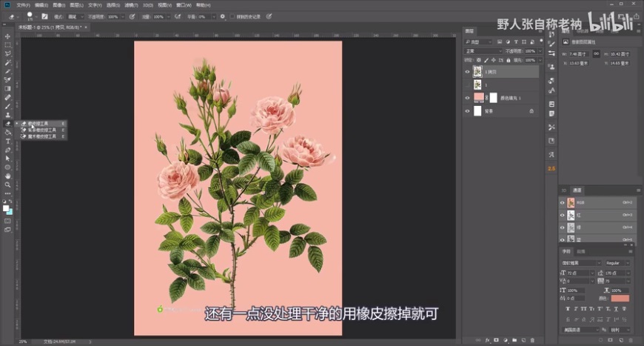Toggle RGB channel visibility eye

563,202
